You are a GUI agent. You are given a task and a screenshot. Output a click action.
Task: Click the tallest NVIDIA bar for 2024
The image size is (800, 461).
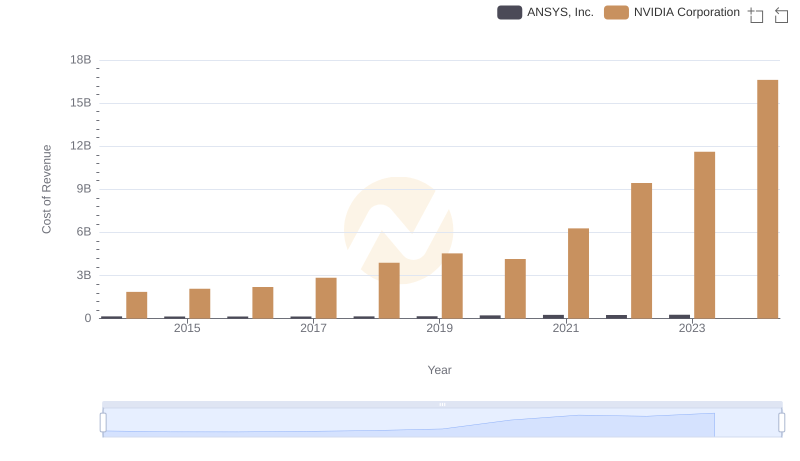767,199
